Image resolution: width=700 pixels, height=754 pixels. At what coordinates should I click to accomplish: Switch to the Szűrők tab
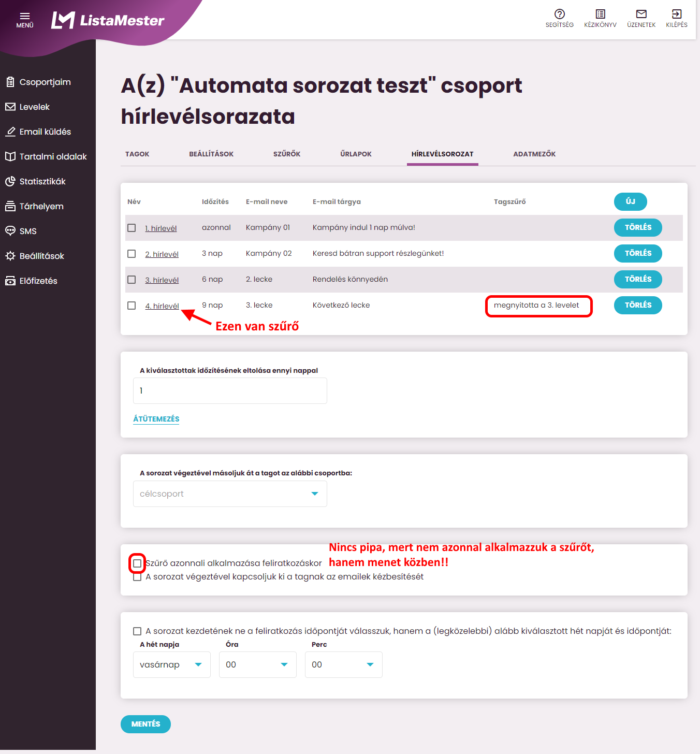287,154
